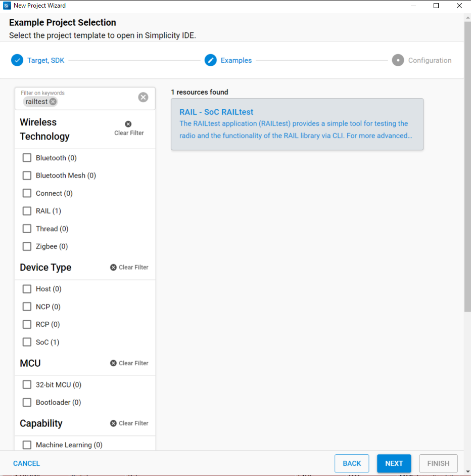Check the Thread (0) checkbox
This screenshot has width=471, height=476.
coord(27,229)
